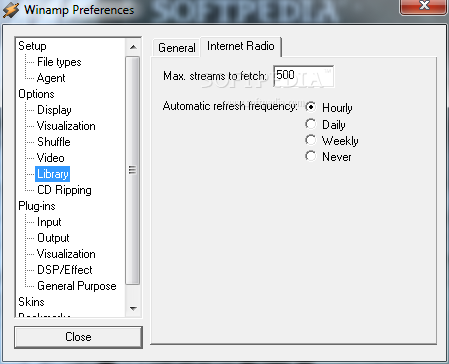Select Agent under Setup

(51, 78)
